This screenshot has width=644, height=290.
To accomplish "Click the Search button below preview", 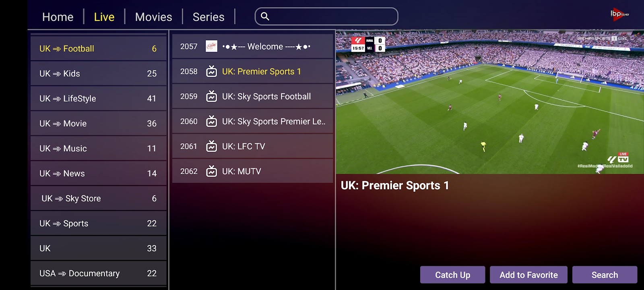I will click(605, 275).
